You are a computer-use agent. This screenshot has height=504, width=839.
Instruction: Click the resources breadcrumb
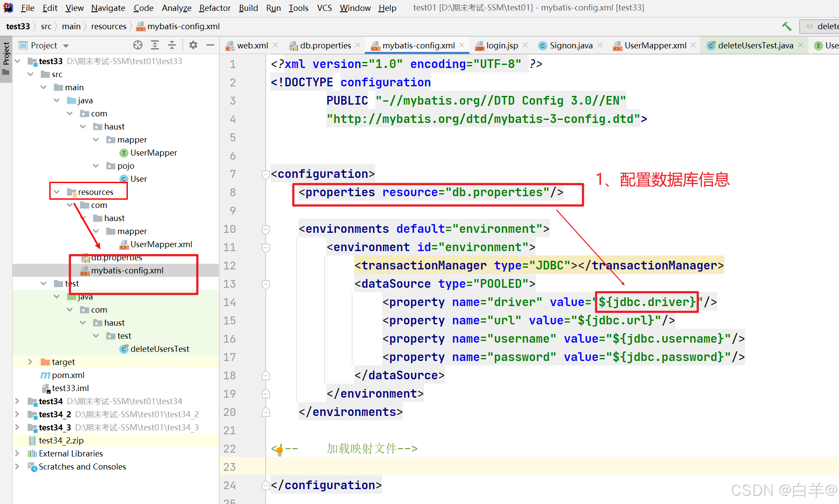coord(109,27)
